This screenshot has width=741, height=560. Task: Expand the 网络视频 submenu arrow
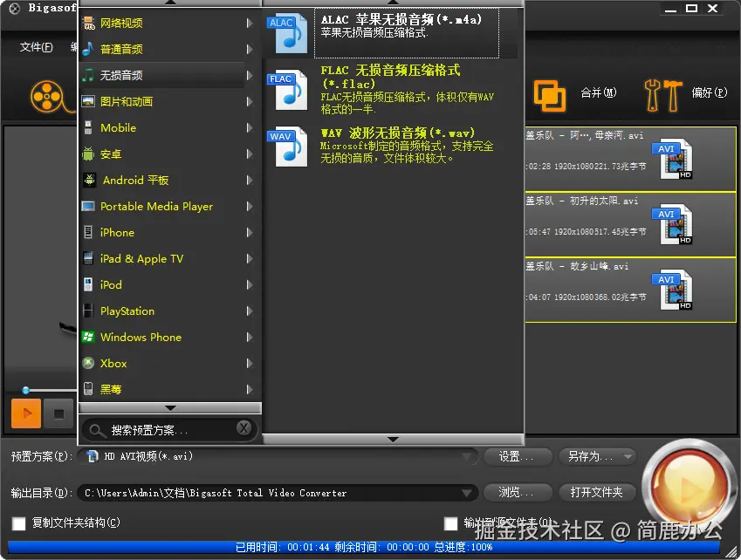[249, 23]
